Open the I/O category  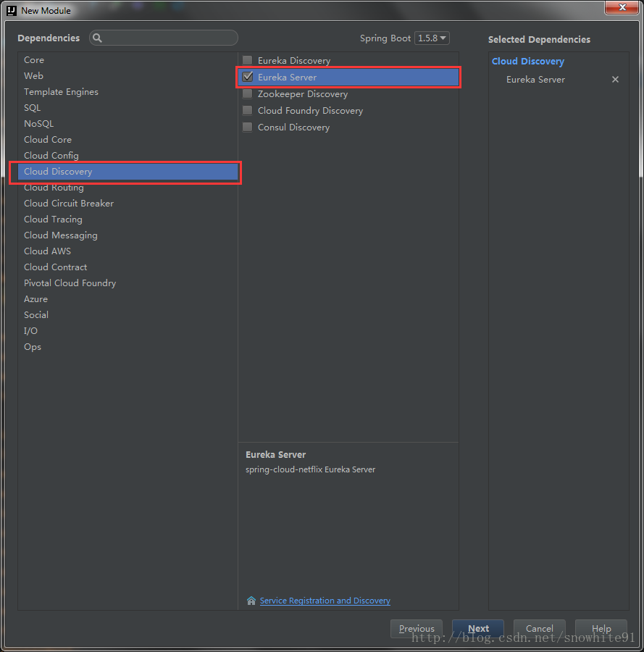[x=127, y=330]
